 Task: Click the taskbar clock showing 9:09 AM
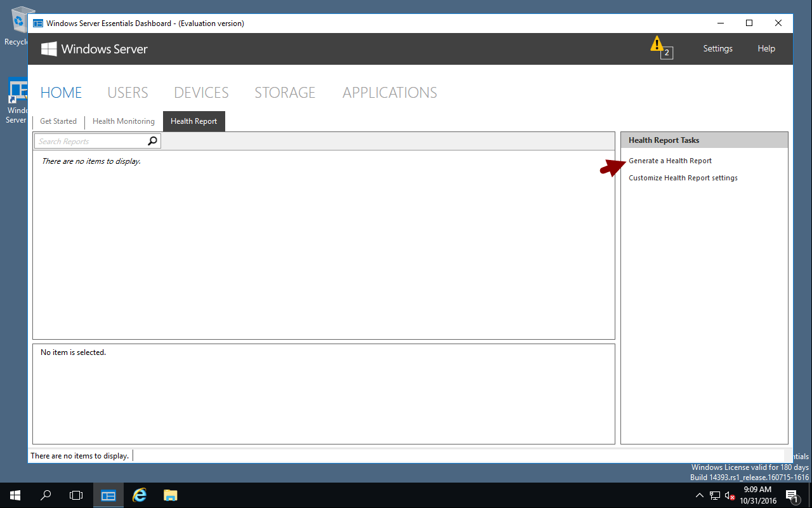click(757, 495)
